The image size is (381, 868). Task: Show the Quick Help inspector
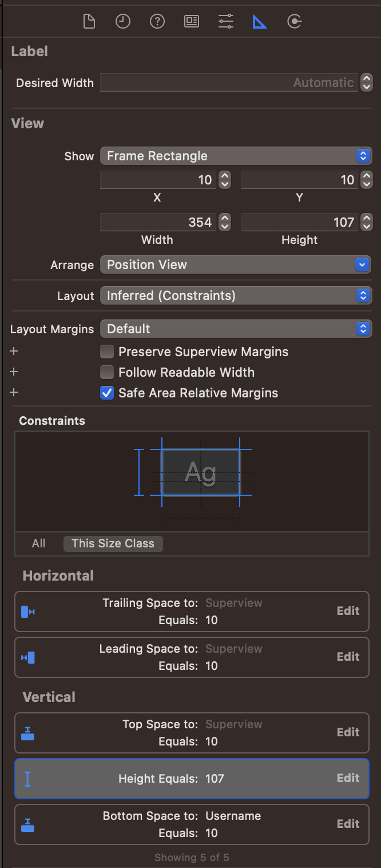coord(157,22)
